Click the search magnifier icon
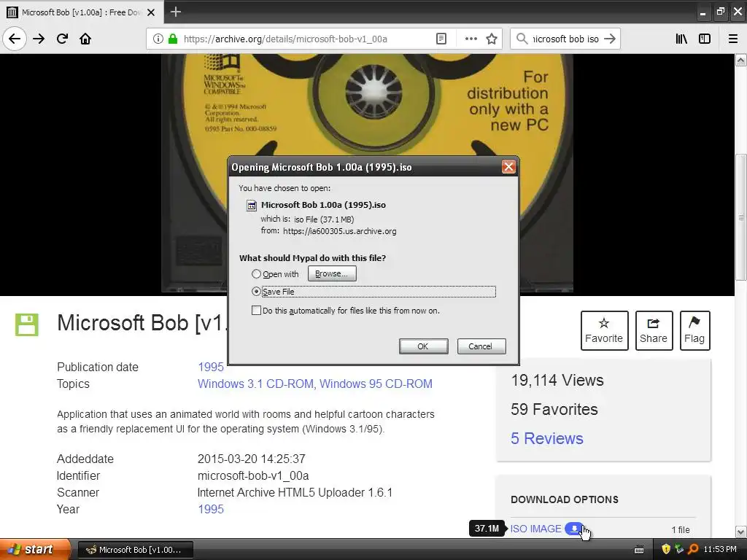The image size is (747, 560). tap(522, 39)
